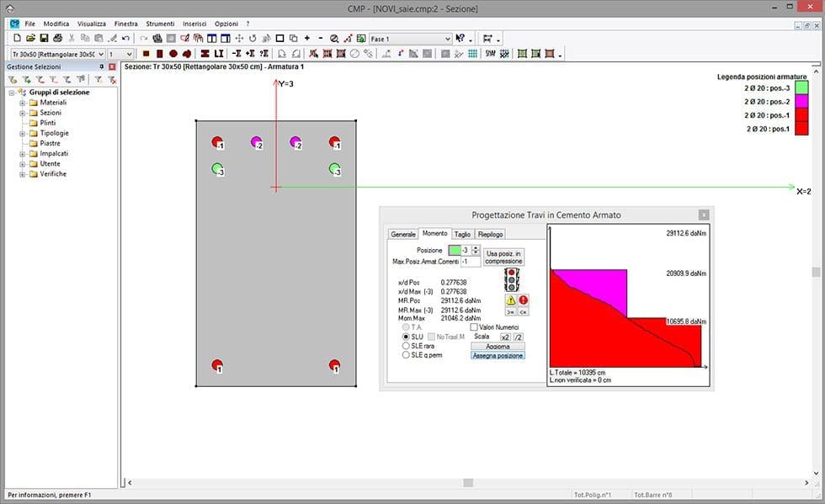Select the SLE rara radio button
The width and height of the screenshot is (825, 504).
click(x=406, y=346)
